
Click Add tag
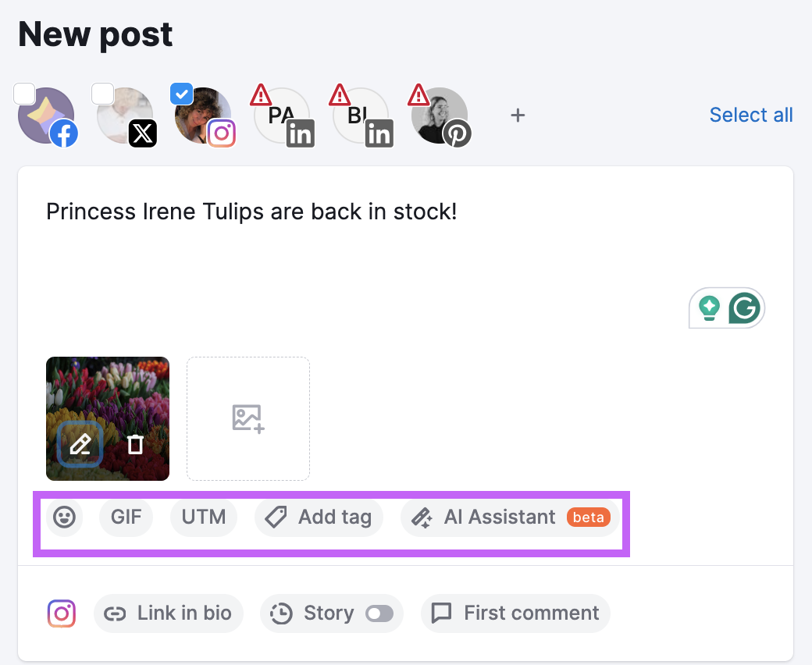pos(319,517)
